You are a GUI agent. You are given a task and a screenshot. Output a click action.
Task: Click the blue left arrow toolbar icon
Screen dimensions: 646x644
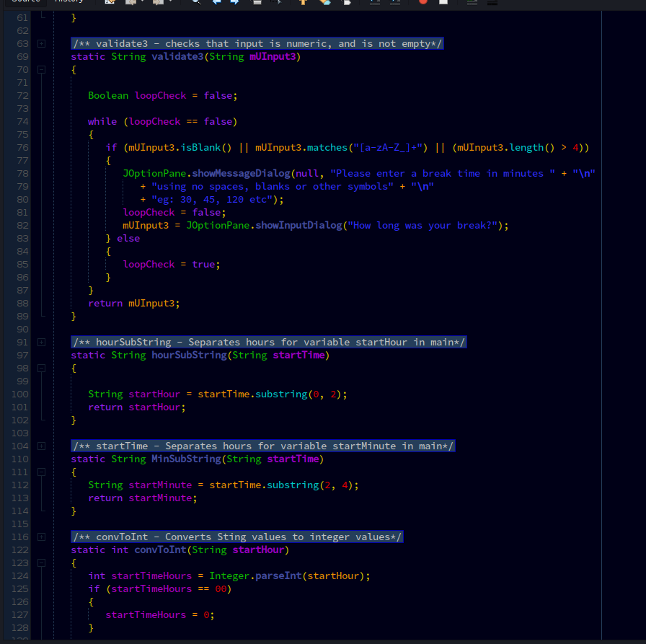click(x=217, y=2)
